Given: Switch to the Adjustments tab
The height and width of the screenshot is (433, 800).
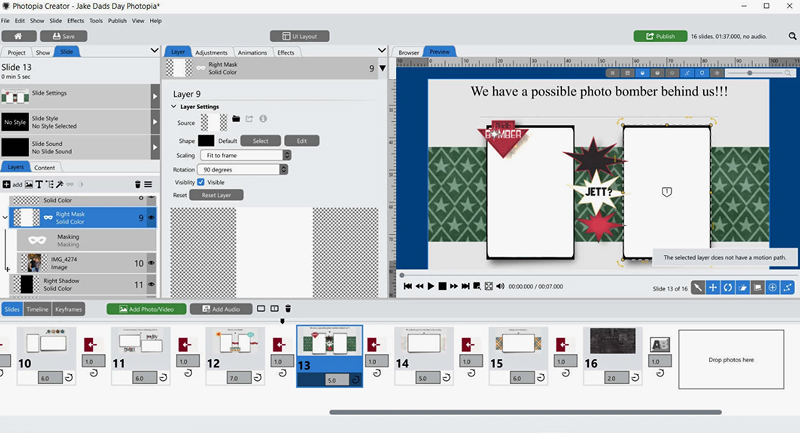Looking at the screenshot, I should (x=211, y=53).
